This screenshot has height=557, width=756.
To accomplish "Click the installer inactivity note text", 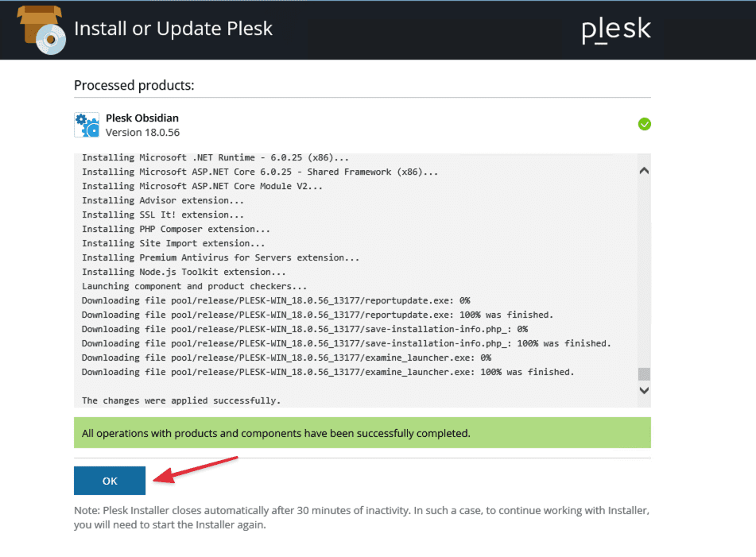I will (362, 518).
